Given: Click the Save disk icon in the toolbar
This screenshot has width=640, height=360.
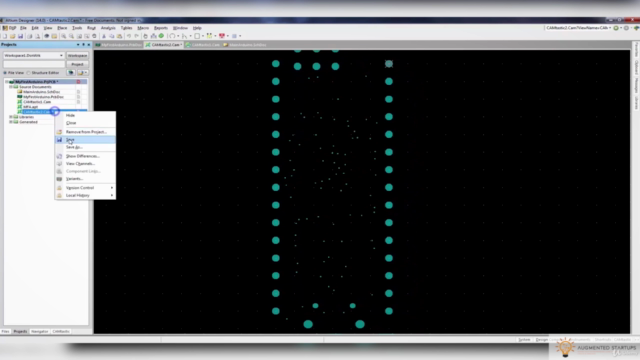Looking at the screenshot, I should click(20, 36).
